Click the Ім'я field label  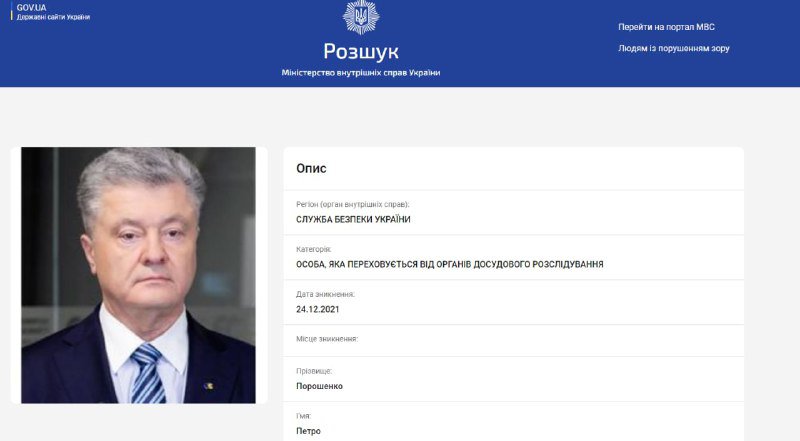[x=303, y=416]
